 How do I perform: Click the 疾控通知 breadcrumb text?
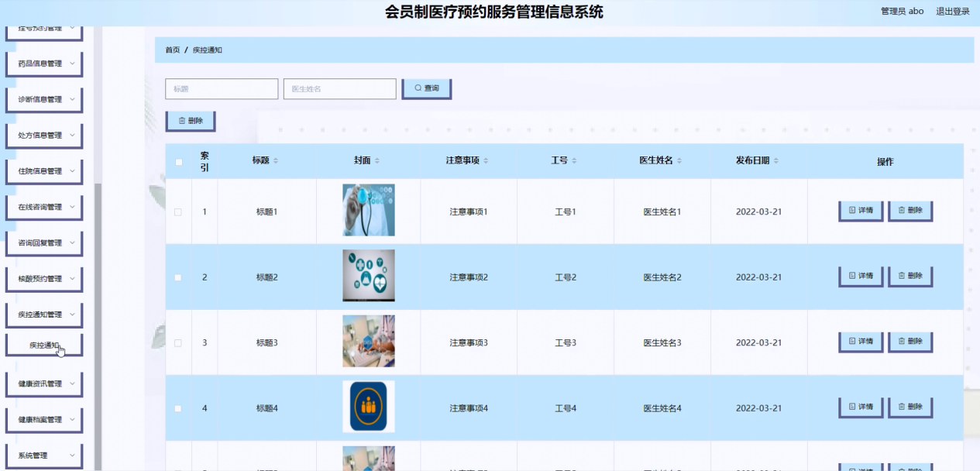(208, 50)
